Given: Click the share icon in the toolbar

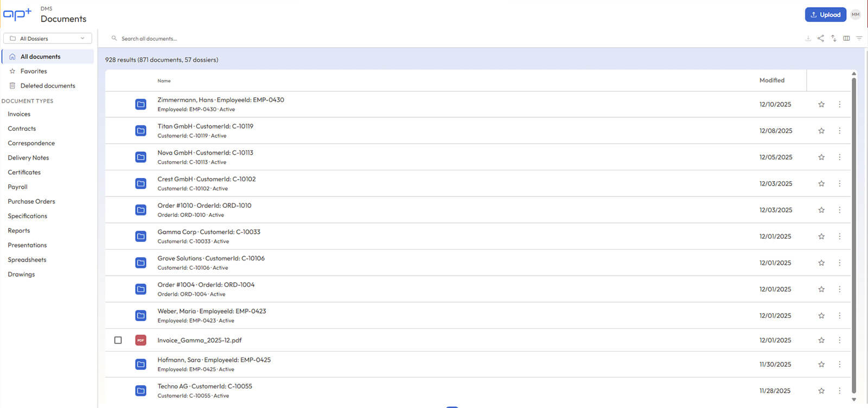Looking at the screenshot, I should pos(820,39).
